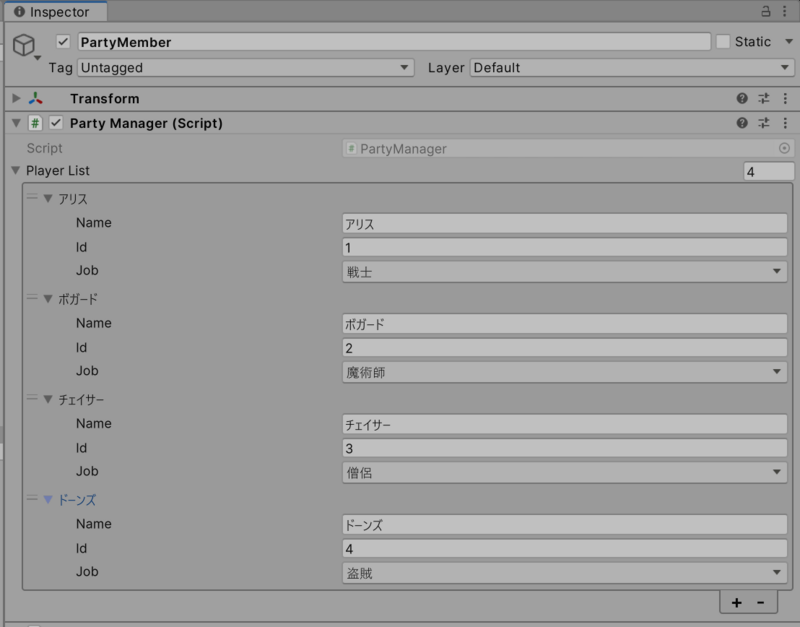Toggle the PartyMember active checkbox

[63, 42]
